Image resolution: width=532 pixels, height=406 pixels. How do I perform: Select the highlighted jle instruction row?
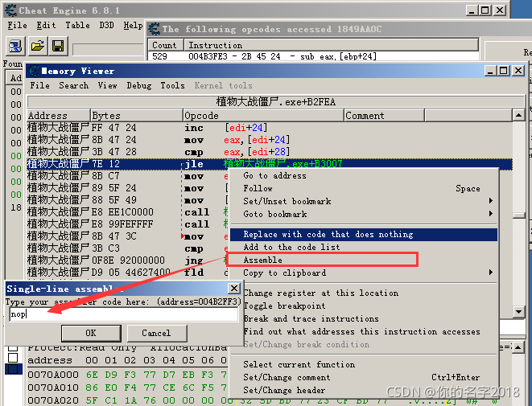[x=270, y=164]
